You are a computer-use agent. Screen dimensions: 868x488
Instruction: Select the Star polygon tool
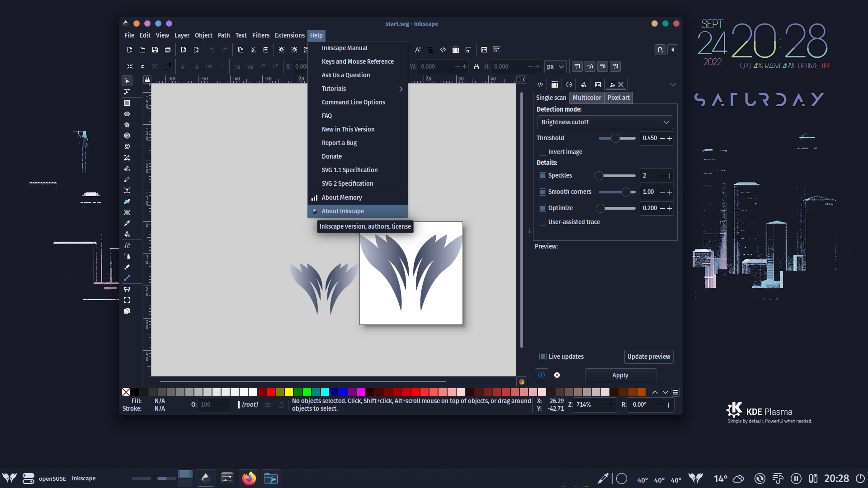127,125
